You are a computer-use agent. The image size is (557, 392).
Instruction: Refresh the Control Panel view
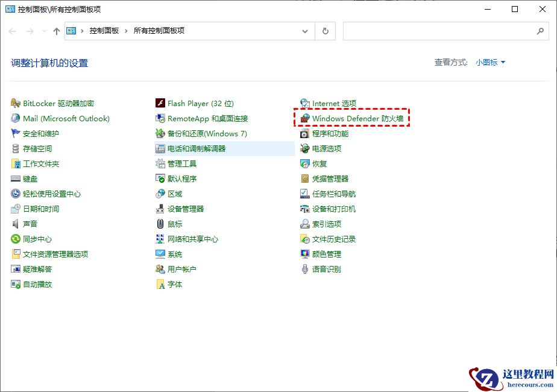pos(325,31)
